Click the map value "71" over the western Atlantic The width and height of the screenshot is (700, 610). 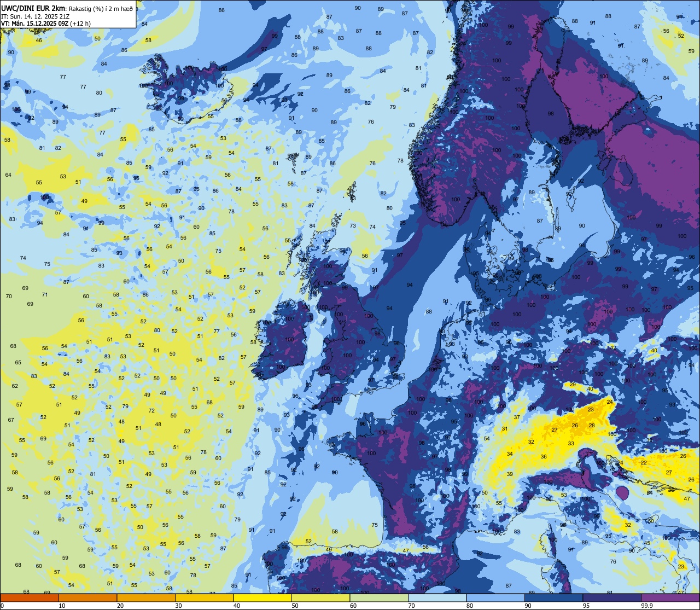pos(45,294)
